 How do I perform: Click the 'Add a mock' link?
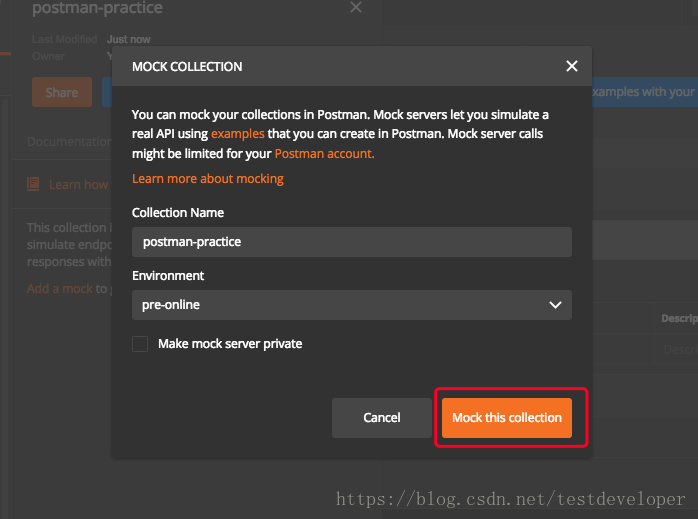tap(59, 289)
